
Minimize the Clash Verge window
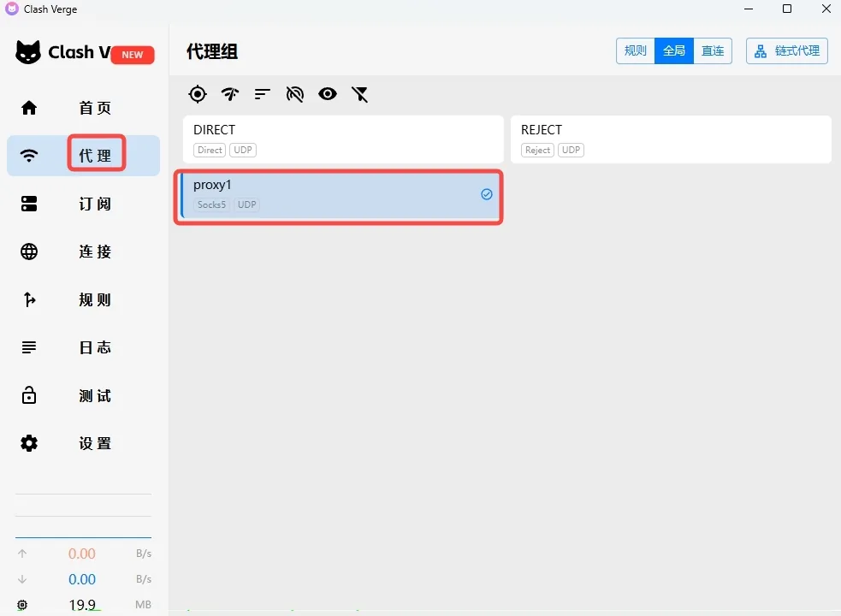[x=749, y=9]
